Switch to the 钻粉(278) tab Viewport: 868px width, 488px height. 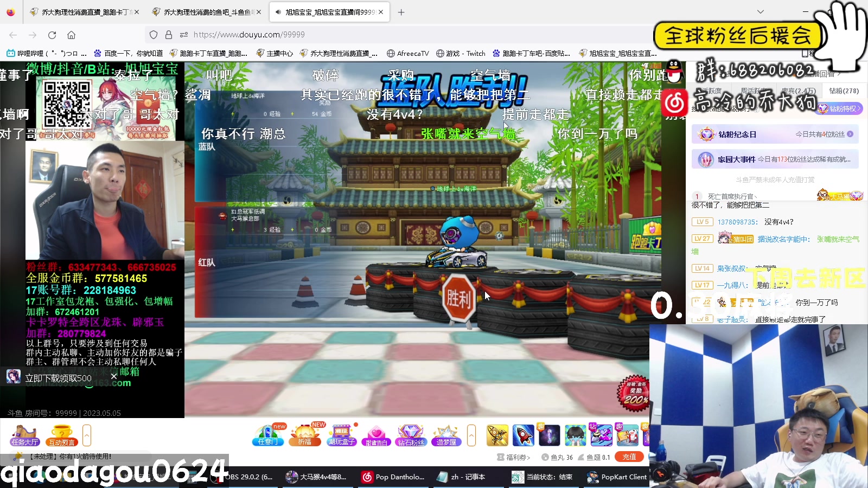[x=844, y=91]
